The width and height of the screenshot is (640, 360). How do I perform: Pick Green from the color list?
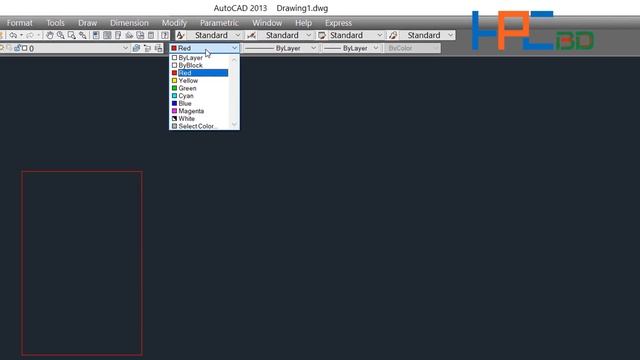(x=200, y=88)
